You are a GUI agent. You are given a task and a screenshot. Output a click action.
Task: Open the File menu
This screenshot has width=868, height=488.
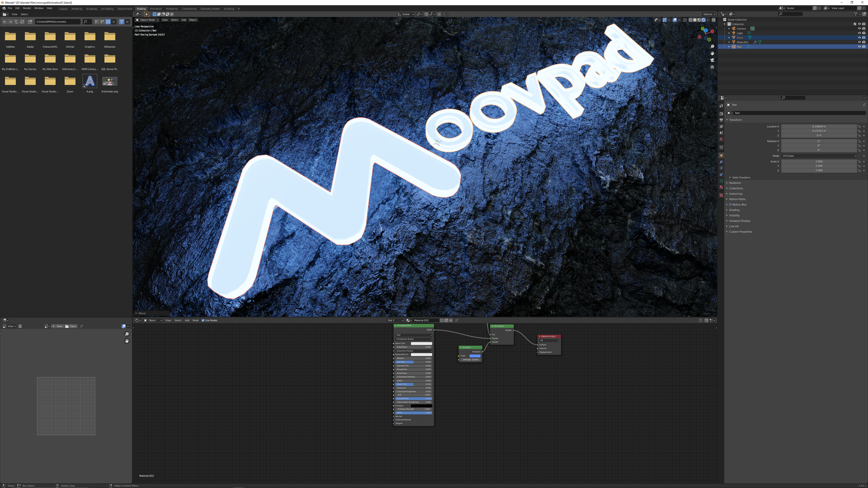click(10, 8)
